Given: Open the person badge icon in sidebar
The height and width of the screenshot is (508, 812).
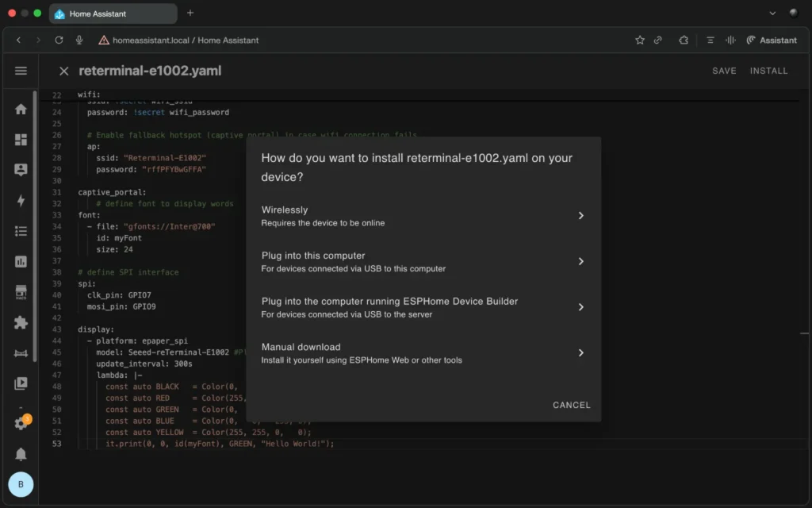Looking at the screenshot, I should pos(21,170).
